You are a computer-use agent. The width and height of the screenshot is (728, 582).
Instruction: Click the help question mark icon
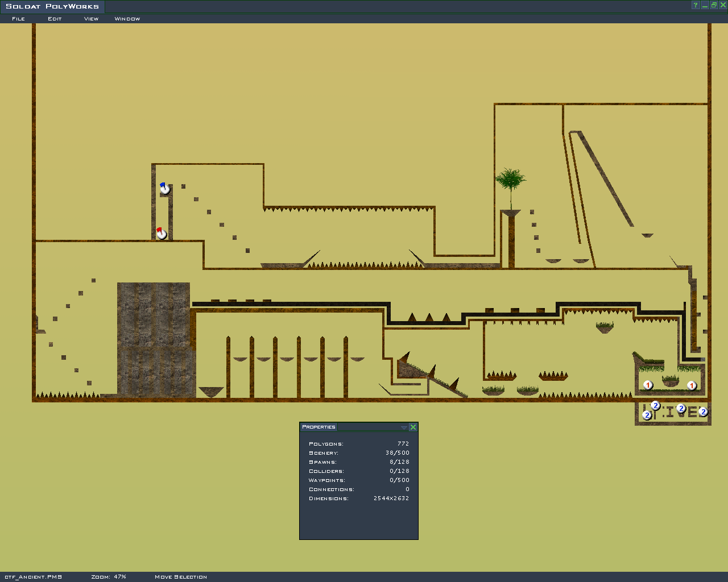696,5
